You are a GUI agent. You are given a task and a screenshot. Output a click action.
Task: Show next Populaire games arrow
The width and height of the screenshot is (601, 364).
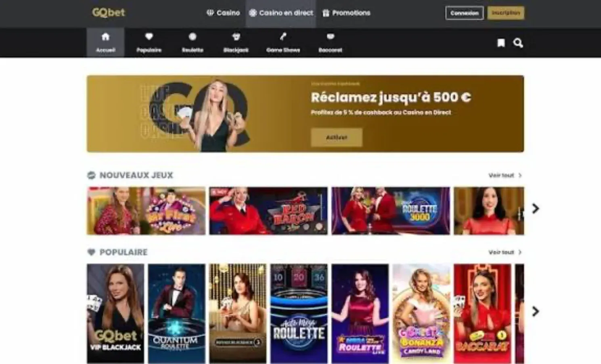pyautogui.click(x=535, y=311)
